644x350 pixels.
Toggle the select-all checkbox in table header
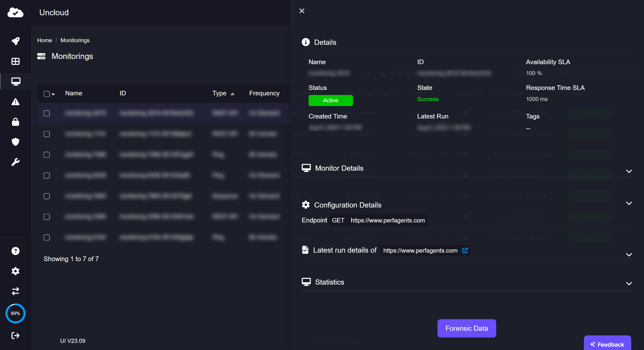coord(47,94)
